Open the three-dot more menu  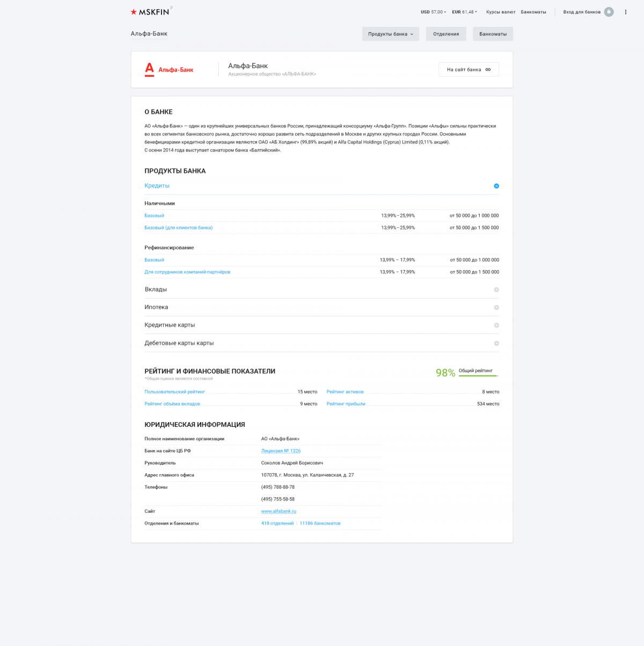point(625,12)
